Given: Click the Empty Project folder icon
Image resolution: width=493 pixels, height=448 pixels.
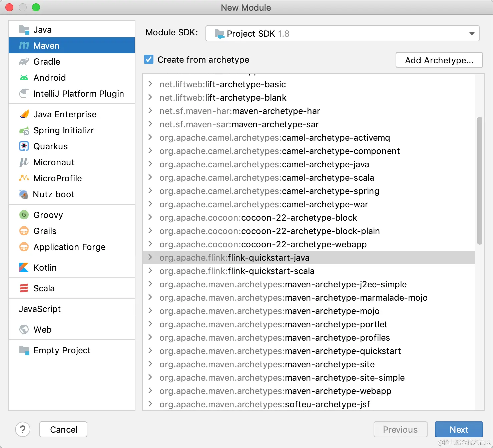Looking at the screenshot, I should [x=24, y=350].
